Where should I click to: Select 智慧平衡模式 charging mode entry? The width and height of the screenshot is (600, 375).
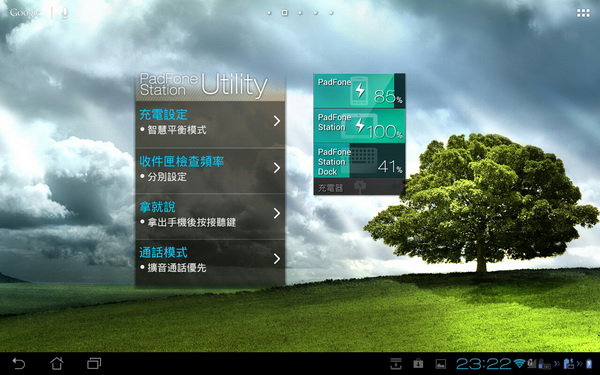point(177,130)
